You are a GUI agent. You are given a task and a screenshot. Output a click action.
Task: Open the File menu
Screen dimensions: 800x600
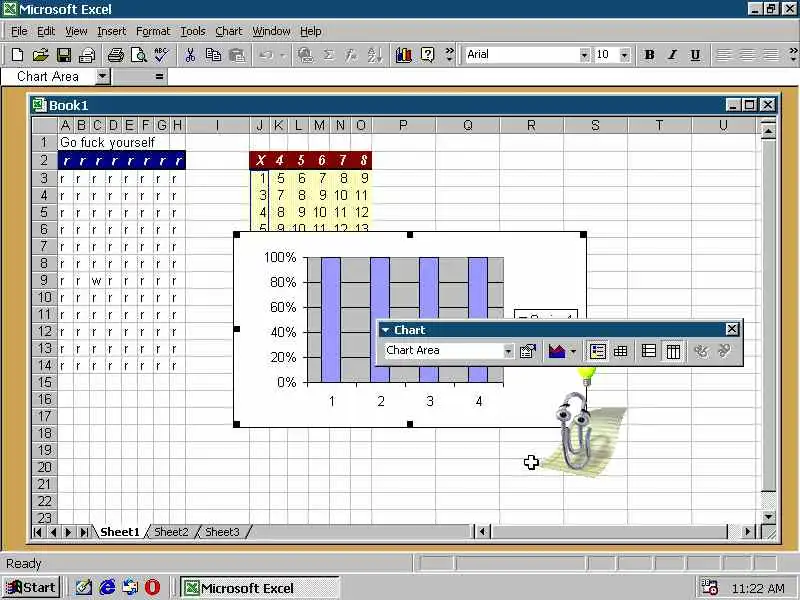[19, 32]
